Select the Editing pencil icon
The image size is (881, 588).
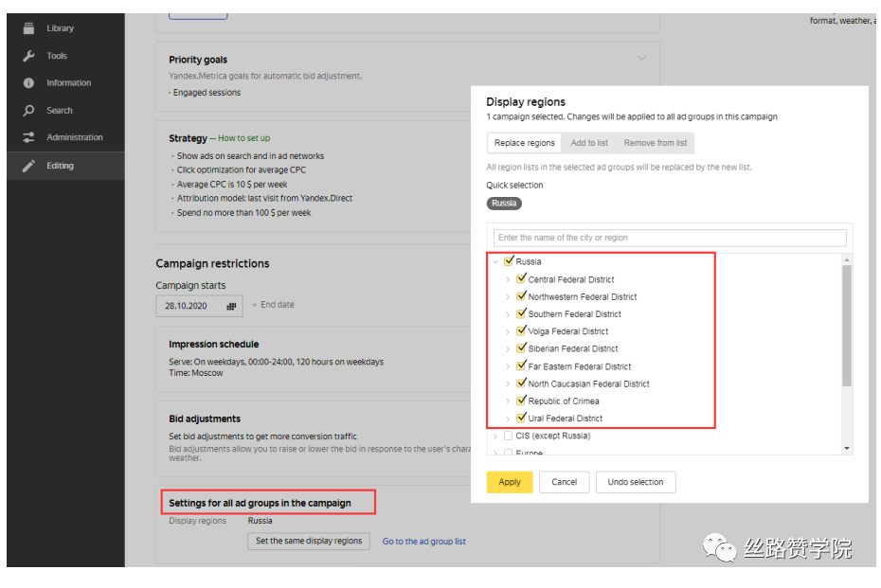[27, 164]
